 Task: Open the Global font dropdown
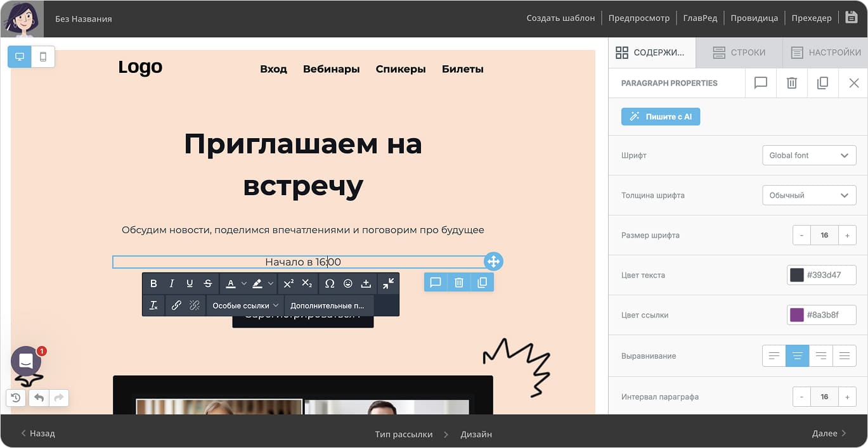click(x=809, y=155)
